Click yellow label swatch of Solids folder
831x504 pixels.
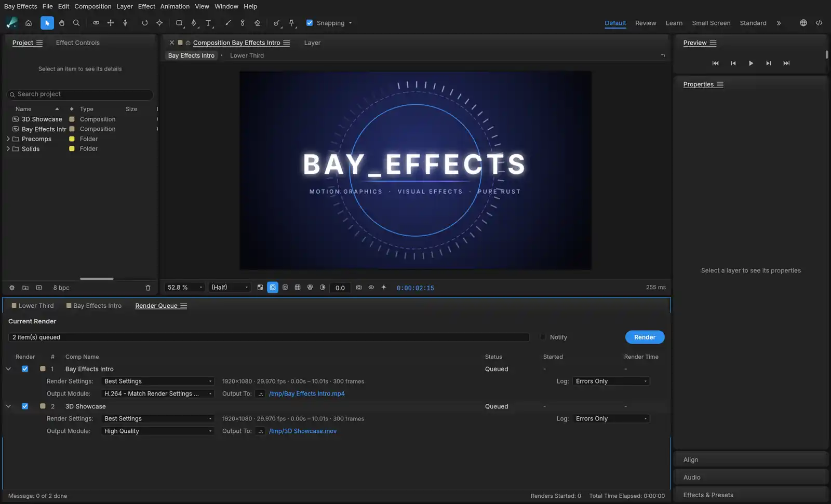coord(72,149)
